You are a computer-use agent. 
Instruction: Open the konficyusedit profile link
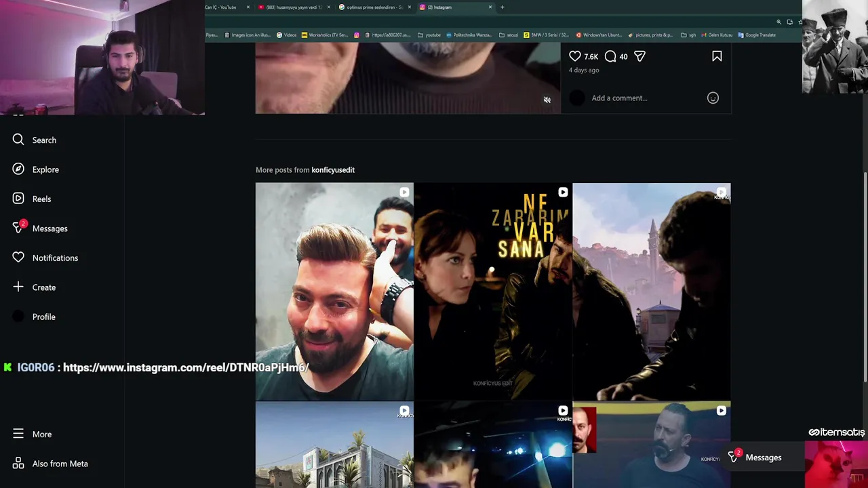click(x=333, y=169)
